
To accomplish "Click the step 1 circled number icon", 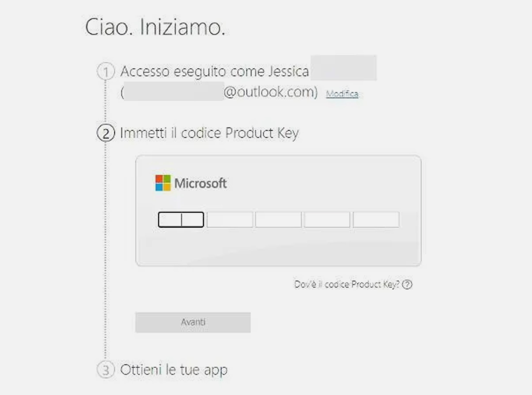I will 106,72.
